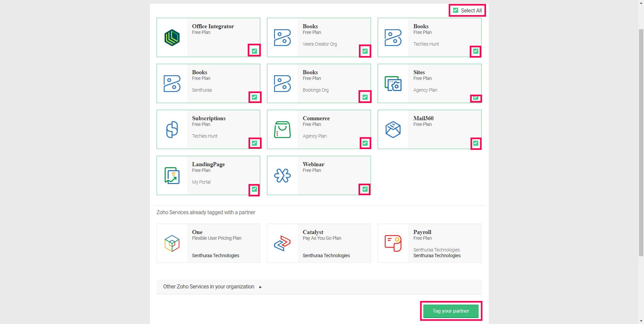Click the page vertical scrollbar thumb
This screenshot has width=644, height=324.
tap(641, 142)
